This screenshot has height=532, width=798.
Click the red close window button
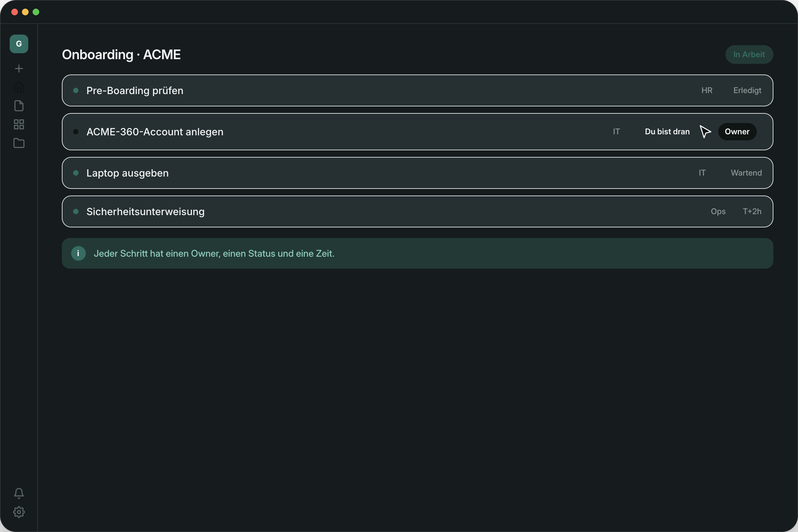click(15, 12)
